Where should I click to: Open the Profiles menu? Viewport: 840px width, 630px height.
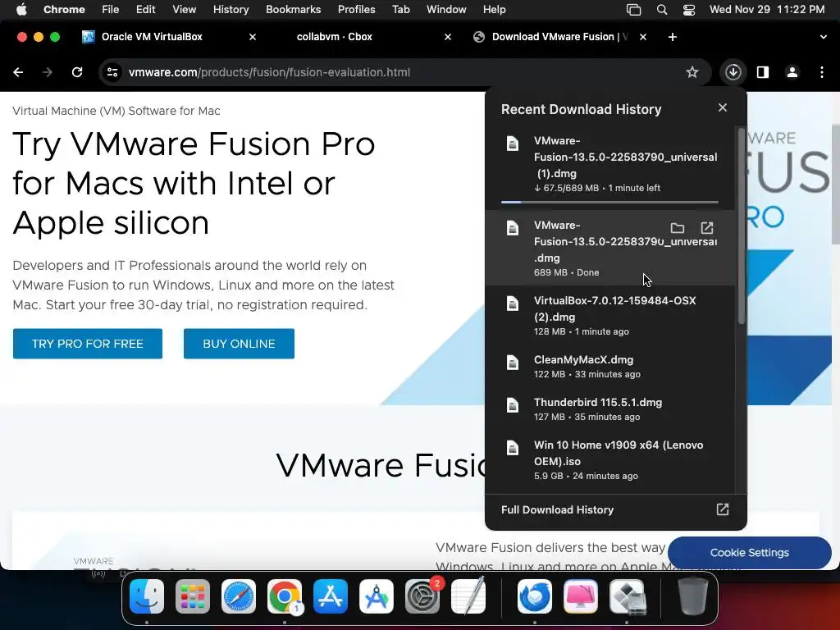(356, 10)
